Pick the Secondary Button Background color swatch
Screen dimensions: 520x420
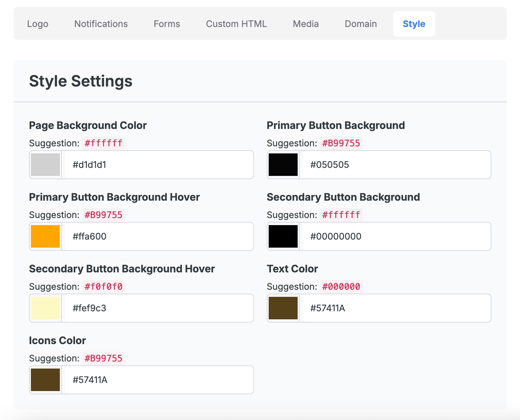click(283, 236)
